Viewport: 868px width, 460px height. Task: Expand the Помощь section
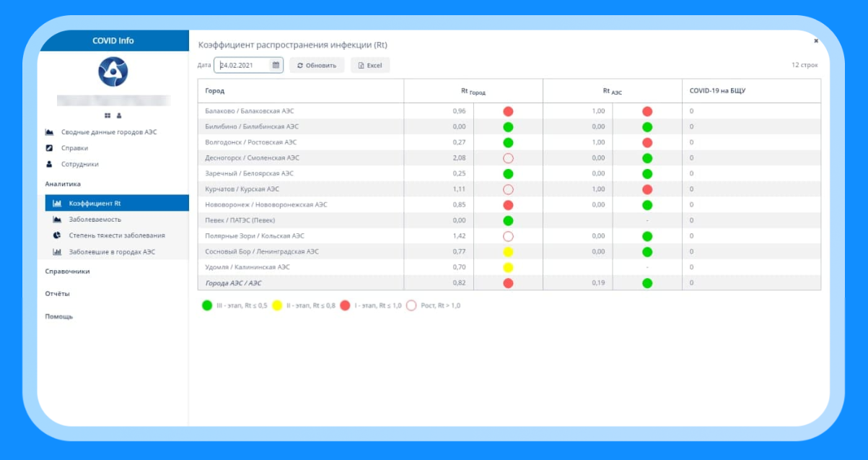coord(58,316)
